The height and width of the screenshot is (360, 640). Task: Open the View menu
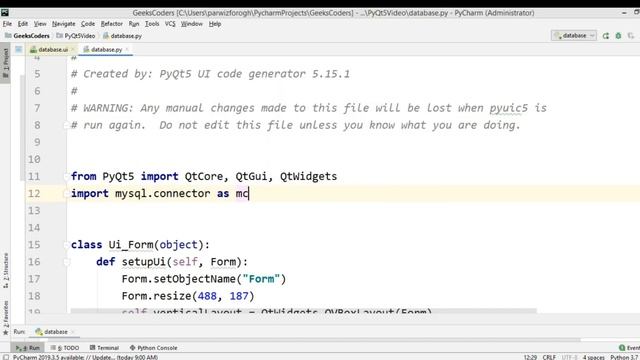40,24
